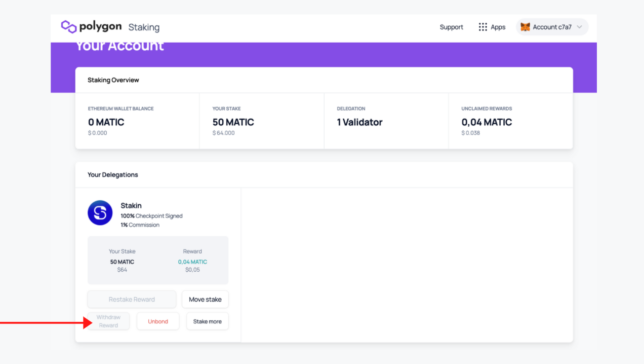Open the Account c7a7 dropdown
The width and height of the screenshot is (644, 364).
point(552,27)
